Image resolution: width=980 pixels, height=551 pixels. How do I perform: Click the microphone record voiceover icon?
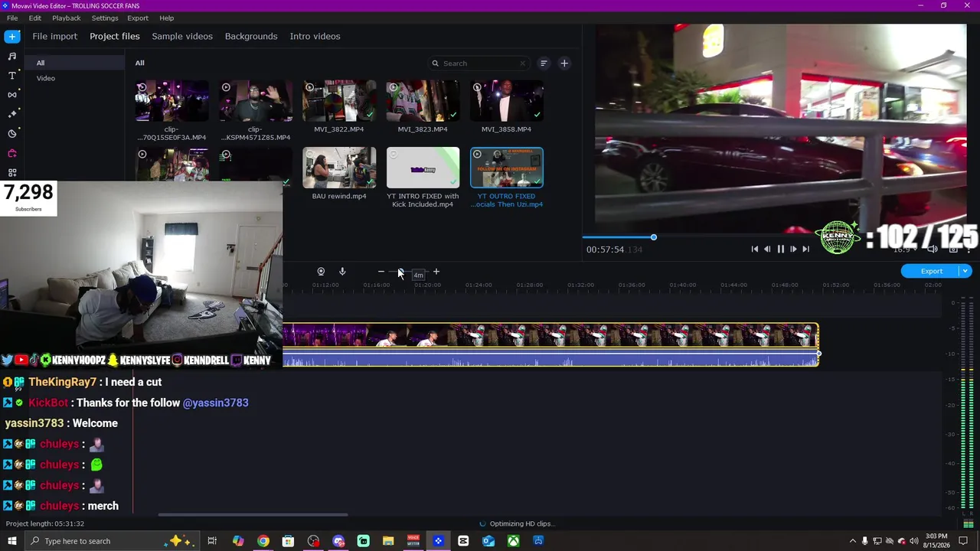(x=342, y=272)
